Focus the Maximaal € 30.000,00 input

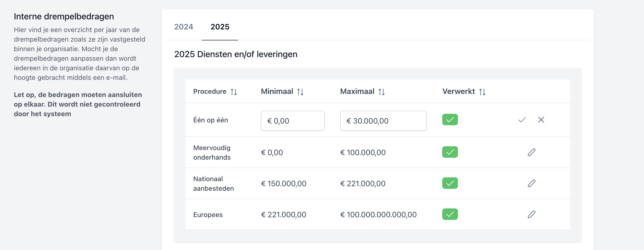(x=383, y=121)
